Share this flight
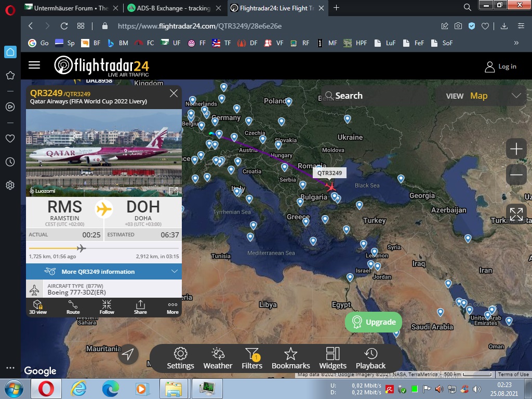Image resolution: width=532 pixels, height=399 pixels. (x=140, y=307)
